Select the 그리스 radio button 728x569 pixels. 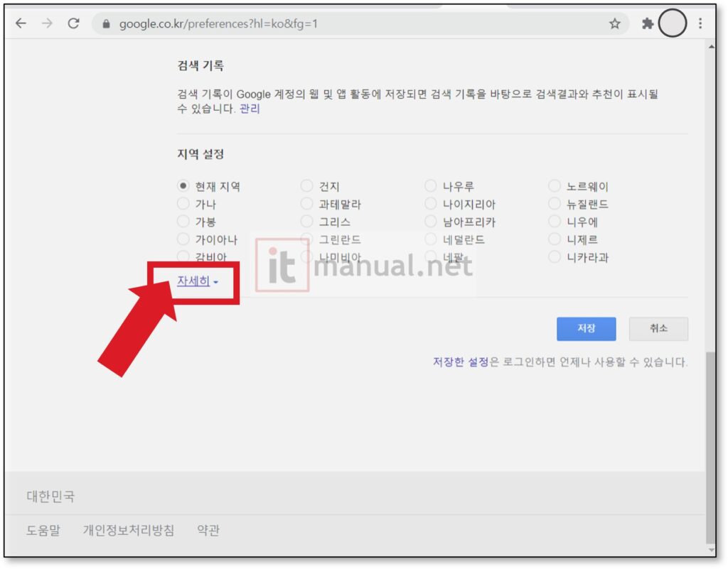(306, 221)
